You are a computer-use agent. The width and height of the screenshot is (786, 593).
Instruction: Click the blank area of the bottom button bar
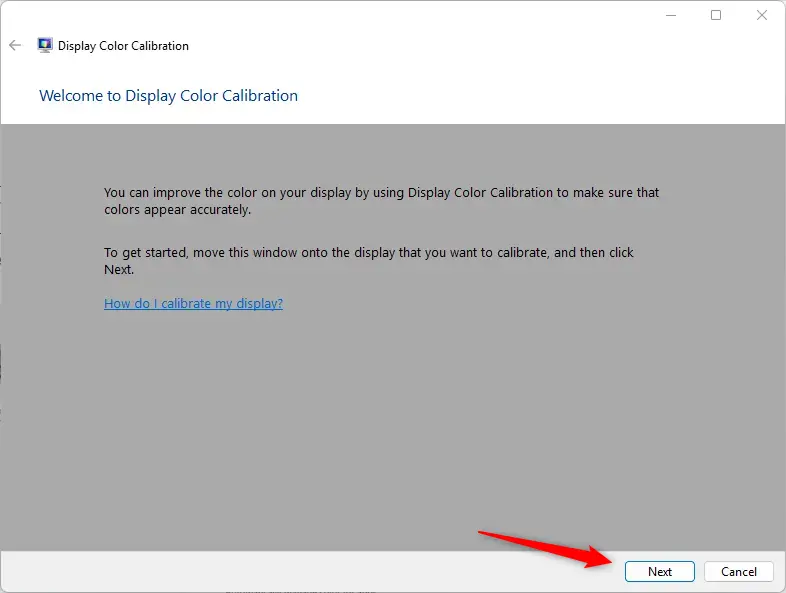coord(311,571)
